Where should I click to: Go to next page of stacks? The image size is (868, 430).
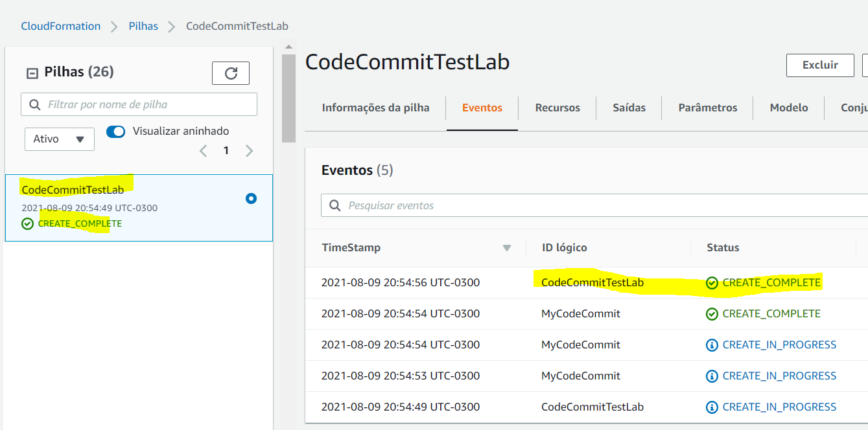click(x=250, y=151)
